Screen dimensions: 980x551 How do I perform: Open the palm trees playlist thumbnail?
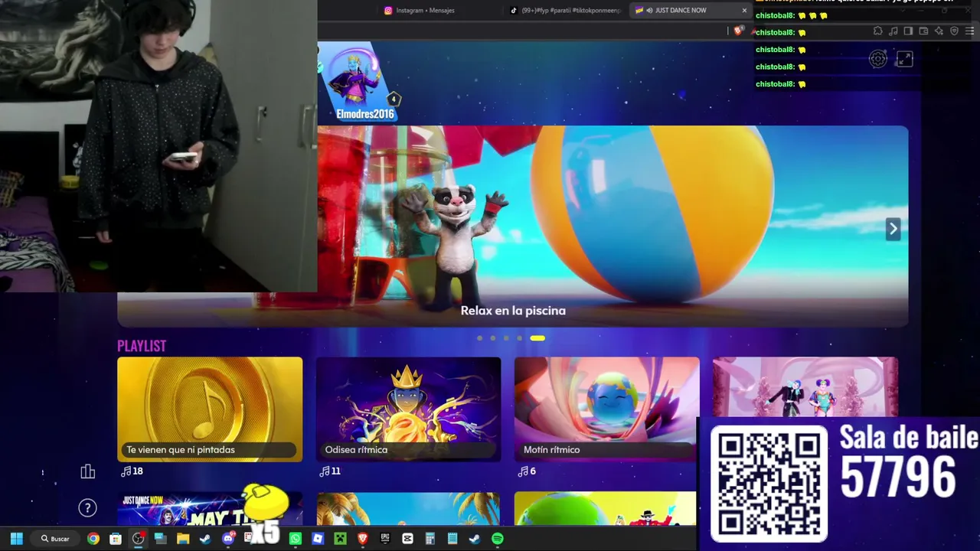(x=408, y=508)
